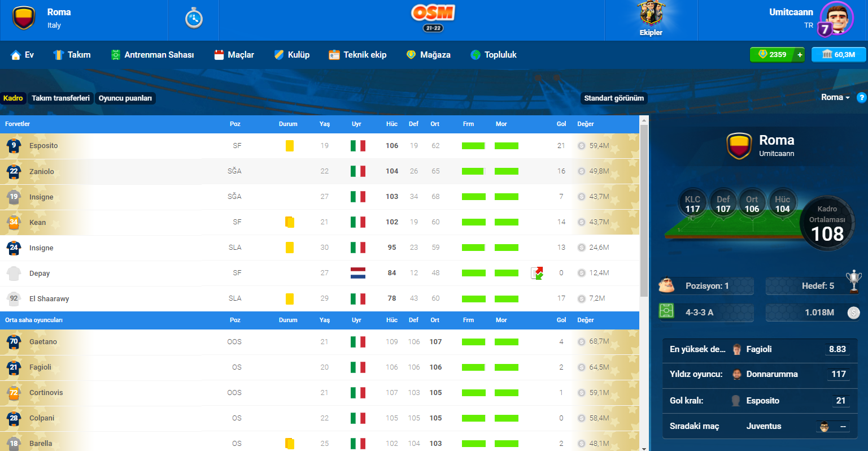Open Antrenman Sahası menu

152,55
